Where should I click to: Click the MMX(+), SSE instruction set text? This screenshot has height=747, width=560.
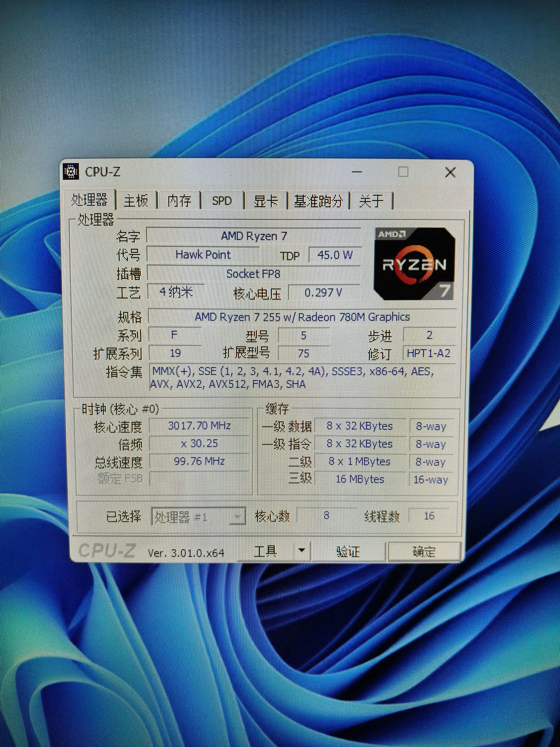click(293, 378)
